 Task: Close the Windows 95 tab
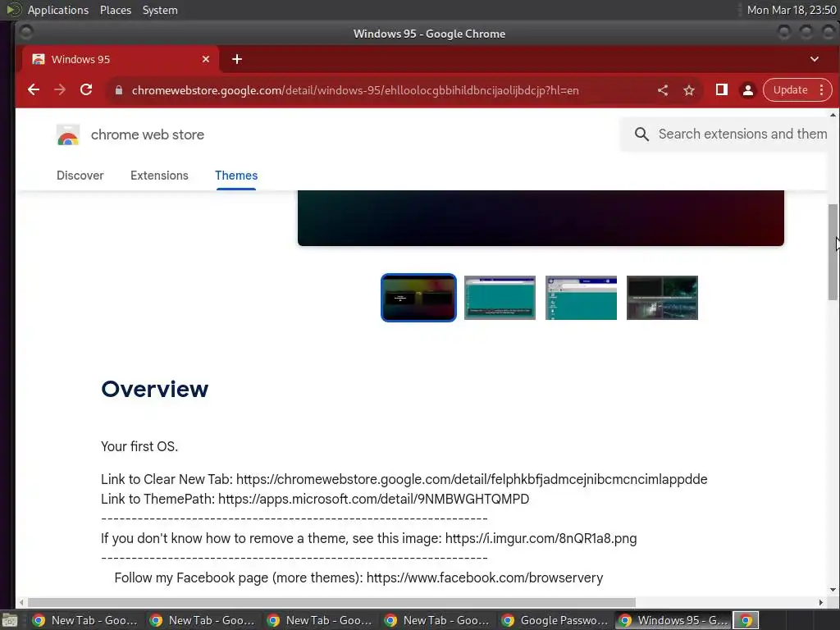(x=206, y=59)
